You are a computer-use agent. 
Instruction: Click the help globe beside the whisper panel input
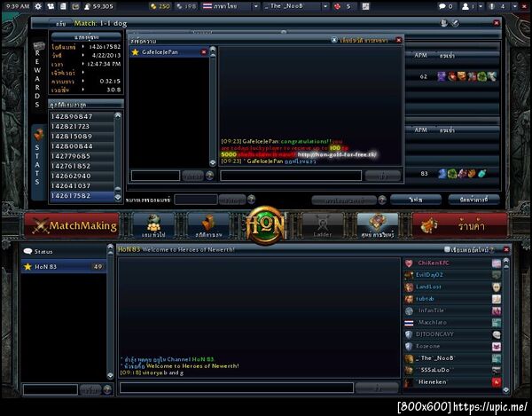210,176
